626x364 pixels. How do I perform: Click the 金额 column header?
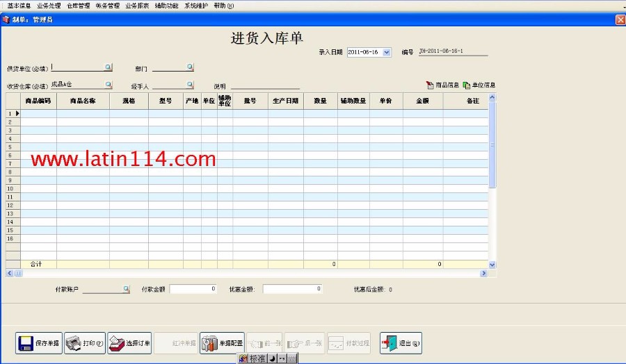click(x=423, y=101)
